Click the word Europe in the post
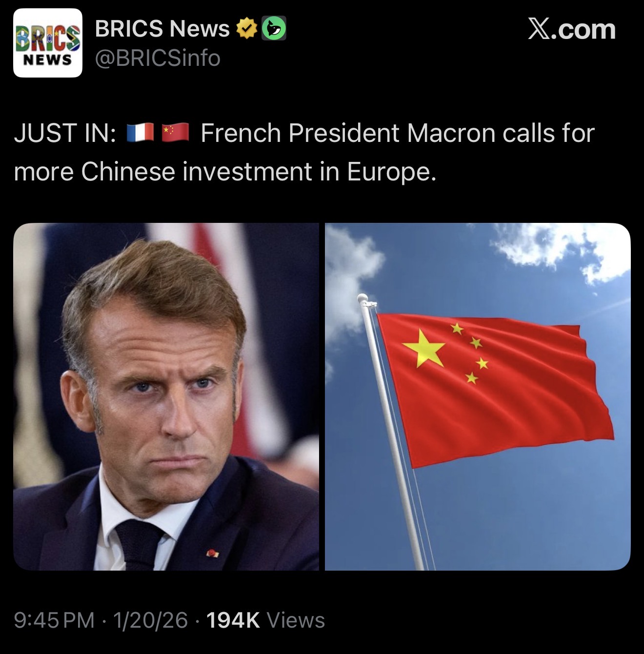Screen dimensions: 644x654 [x=389, y=172]
